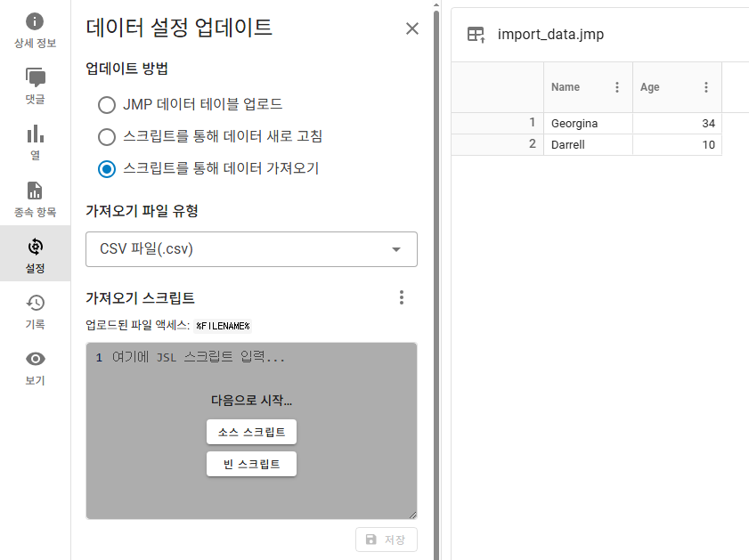
Task: Select the Darrell cell
Action: coord(588,144)
